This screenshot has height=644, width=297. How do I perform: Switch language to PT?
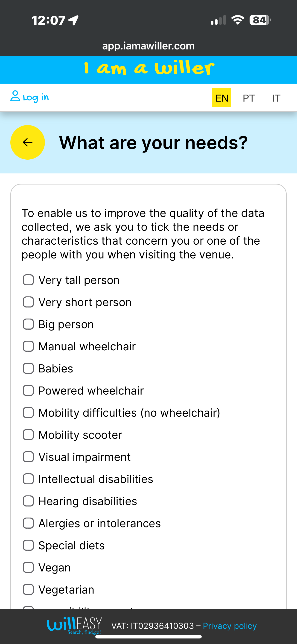pos(249,98)
